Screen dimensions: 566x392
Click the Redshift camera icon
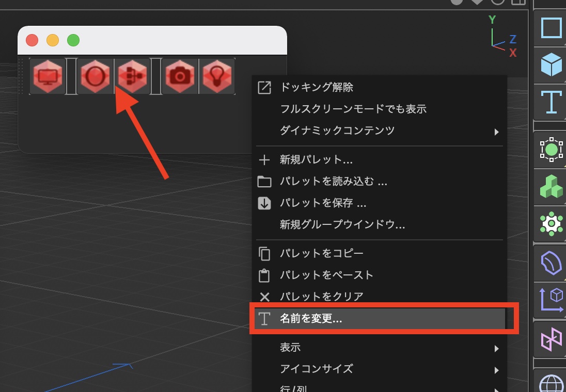tap(180, 76)
